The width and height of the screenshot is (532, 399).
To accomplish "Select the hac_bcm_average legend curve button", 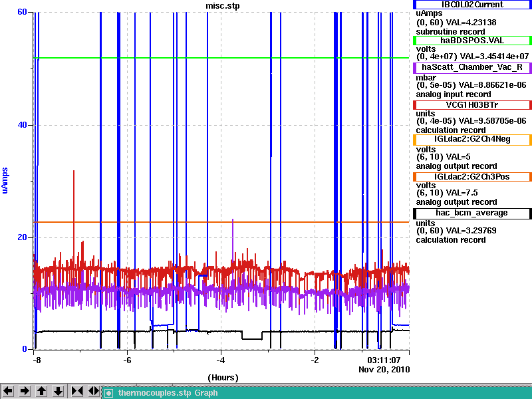I will 472,213.
